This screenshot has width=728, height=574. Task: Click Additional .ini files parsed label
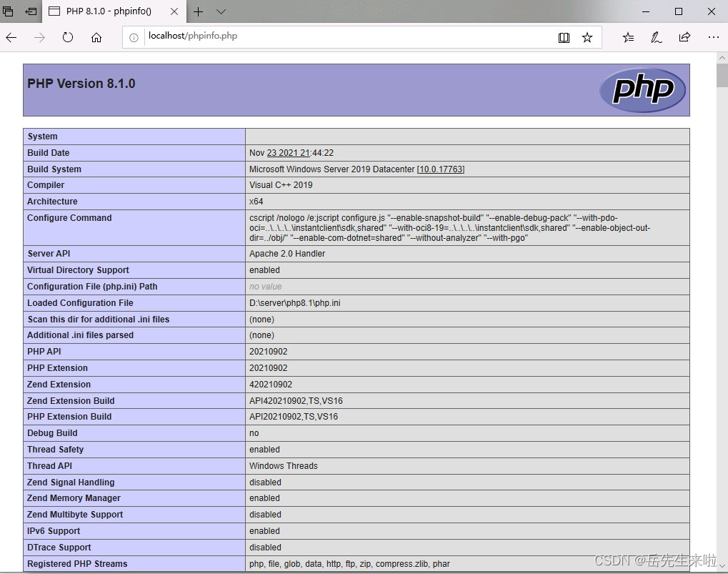[80, 335]
